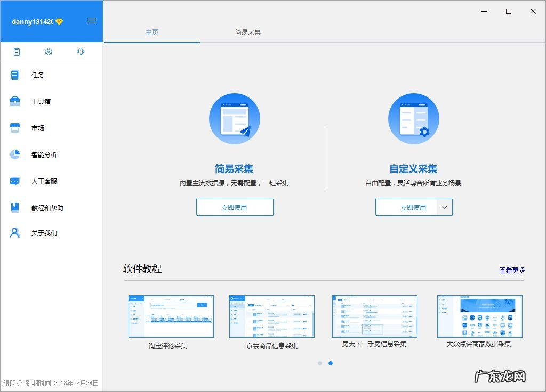Image resolution: width=546 pixels, height=392 pixels.
Task: Click the cloud sync icon
Action: click(x=80, y=52)
